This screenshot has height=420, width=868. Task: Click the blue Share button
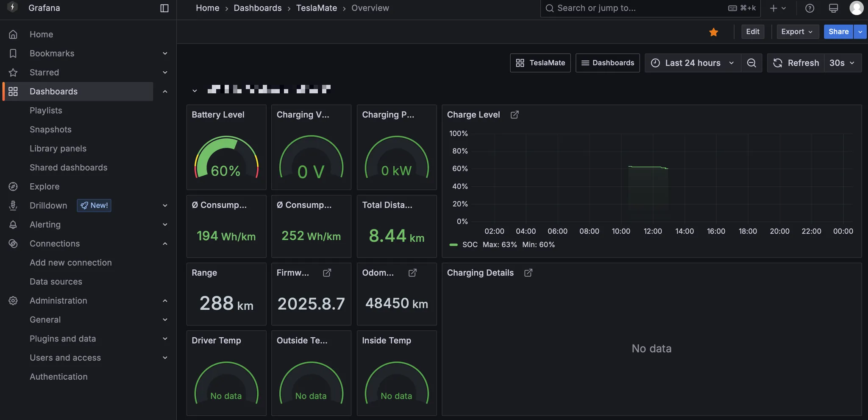pos(838,32)
